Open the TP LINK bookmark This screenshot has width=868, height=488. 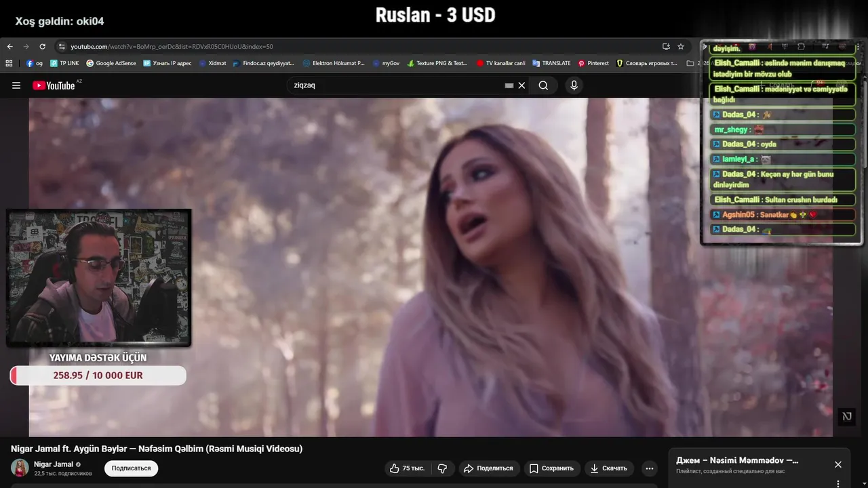point(64,63)
